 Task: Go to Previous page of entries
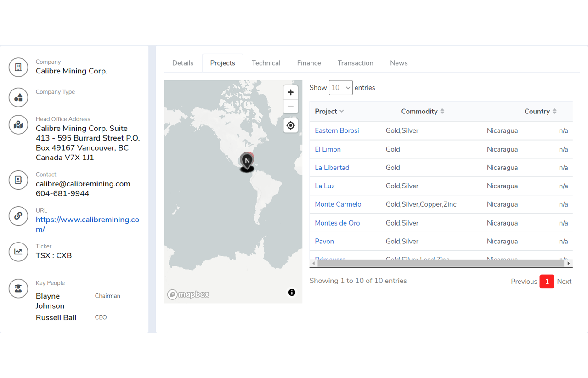(524, 282)
